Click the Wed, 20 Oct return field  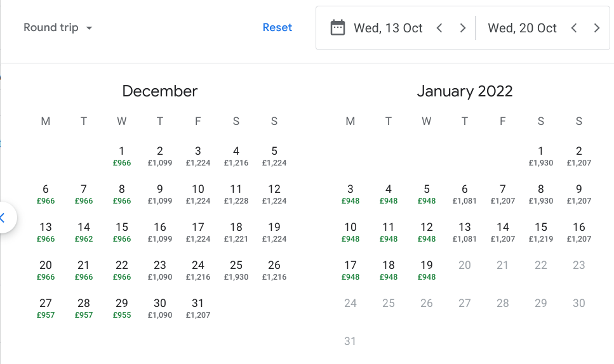522,28
